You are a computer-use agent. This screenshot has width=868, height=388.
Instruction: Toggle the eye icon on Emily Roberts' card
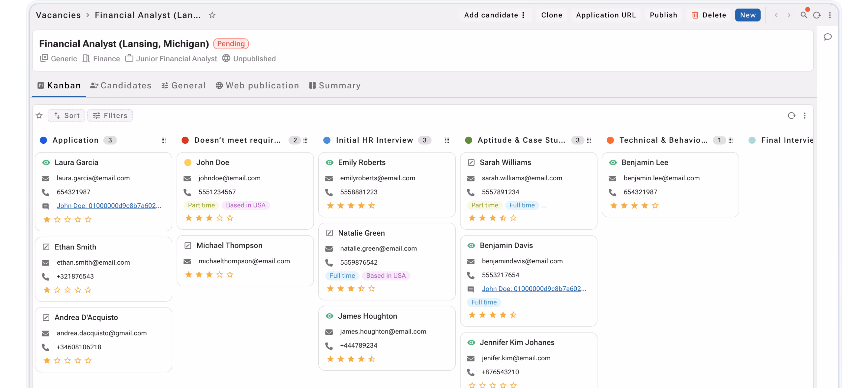329,162
